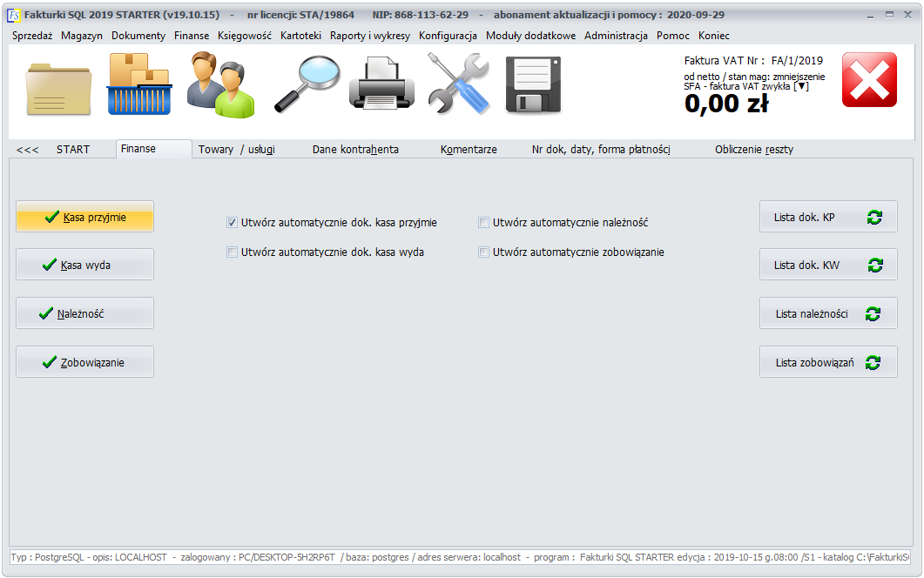The height and width of the screenshot is (578, 924).
Task: Click the Faktura VAT Nr FA/1/2019 label
Action: (753, 61)
